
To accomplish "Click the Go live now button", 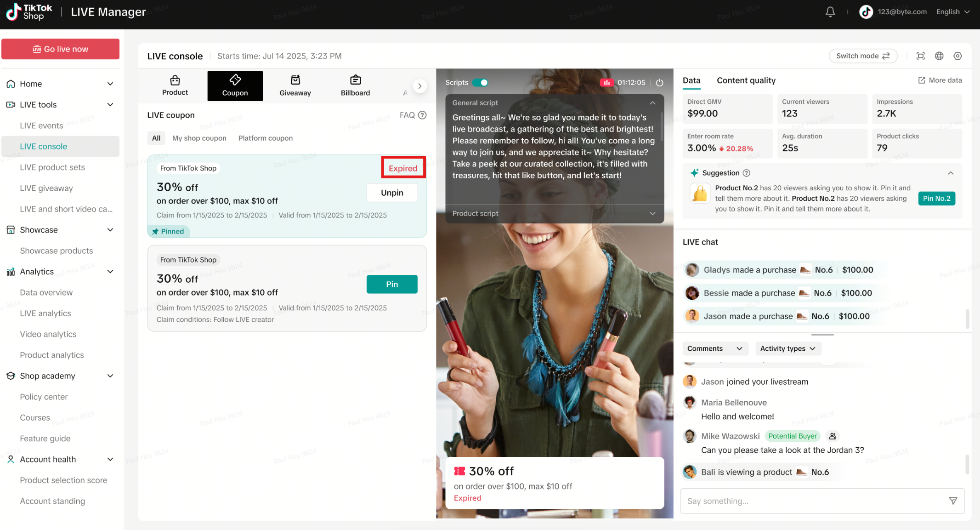I will pyautogui.click(x=60, y=49).
